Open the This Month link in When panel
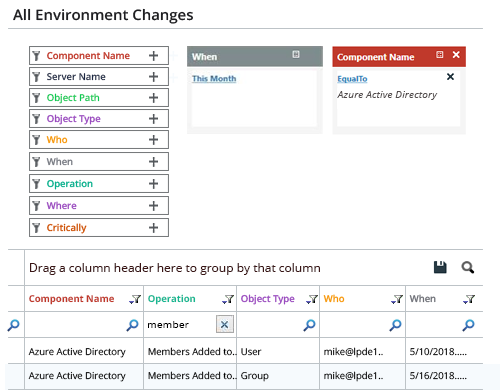 point(214,79)
